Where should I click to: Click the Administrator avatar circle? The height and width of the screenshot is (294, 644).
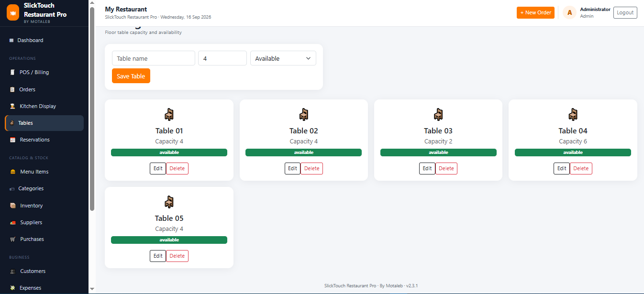pyautogui.click(x=569, y=12)
